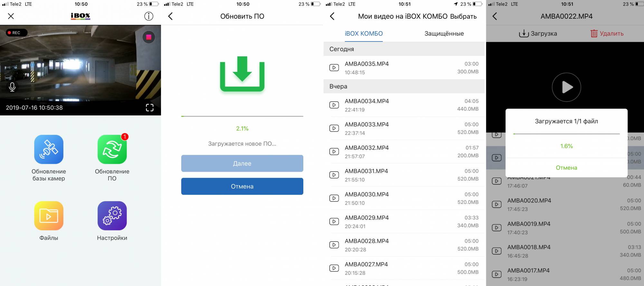Image resolution: width=644 pixels, height=286 pixels.
Task: Play the AMBA0022.MP4 video
Action: point(566,87)
